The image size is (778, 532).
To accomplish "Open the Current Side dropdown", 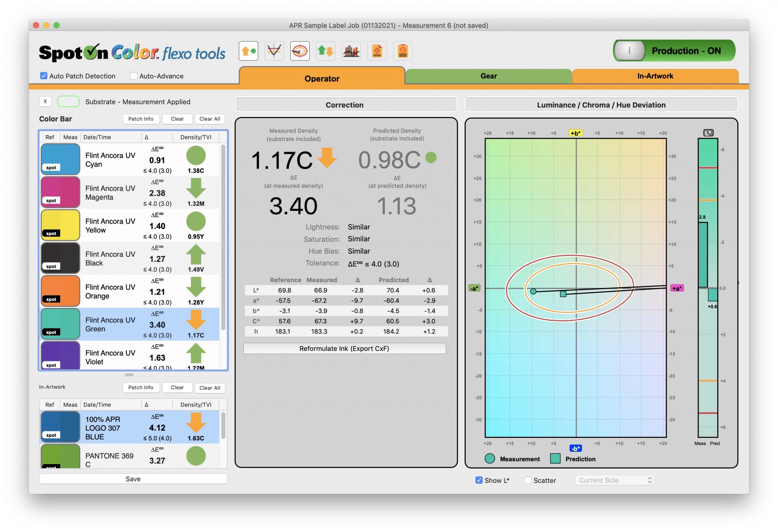I will click(614, 480).
